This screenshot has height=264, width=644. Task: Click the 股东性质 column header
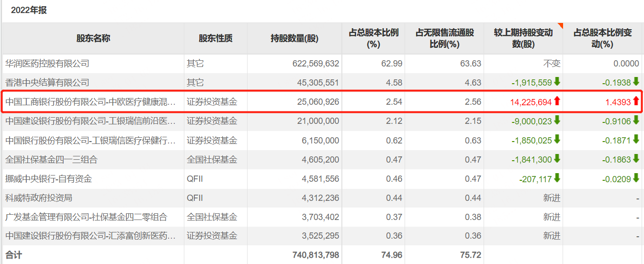(215, 38)
